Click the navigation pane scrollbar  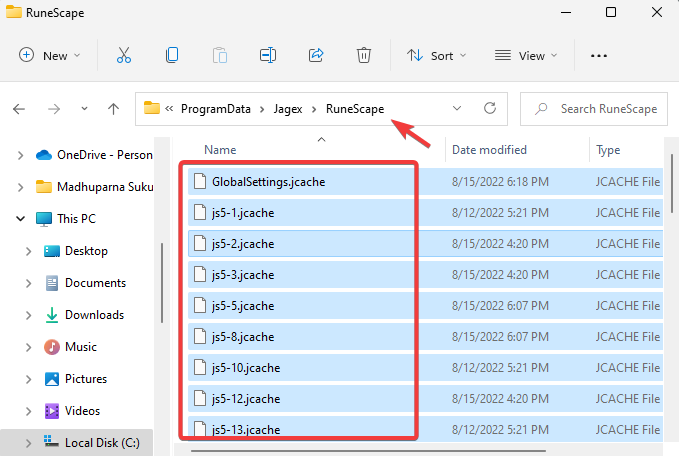162,283
